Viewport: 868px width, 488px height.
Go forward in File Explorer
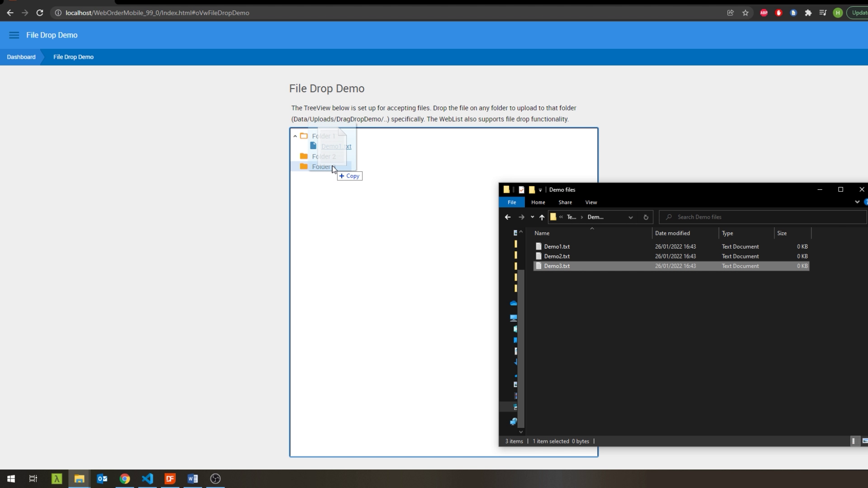coord(521,217)
